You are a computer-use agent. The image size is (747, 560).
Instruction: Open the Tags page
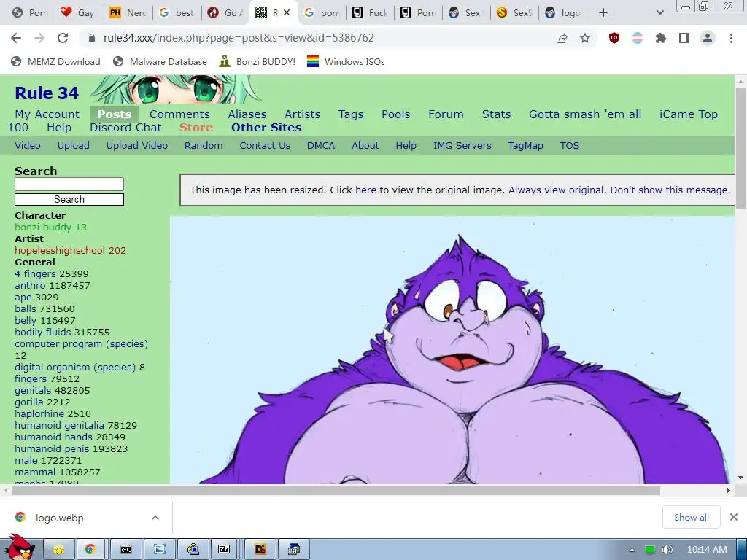(351, 114)
